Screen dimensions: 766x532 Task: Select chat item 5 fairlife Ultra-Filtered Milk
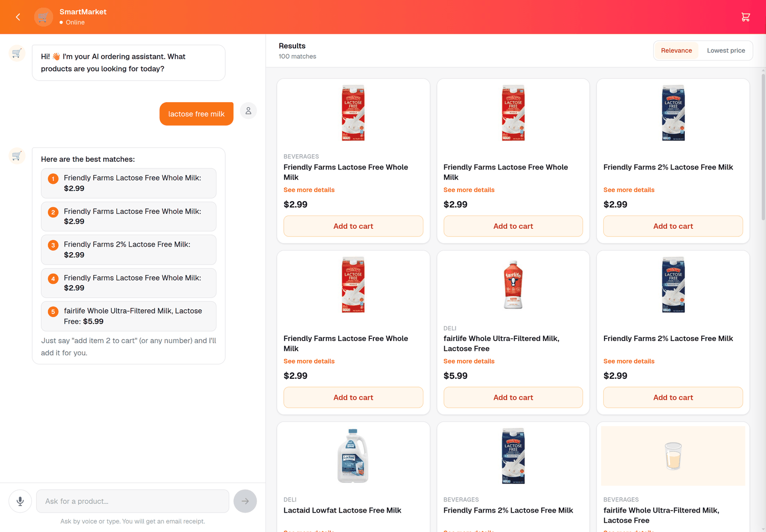point(129,316)
